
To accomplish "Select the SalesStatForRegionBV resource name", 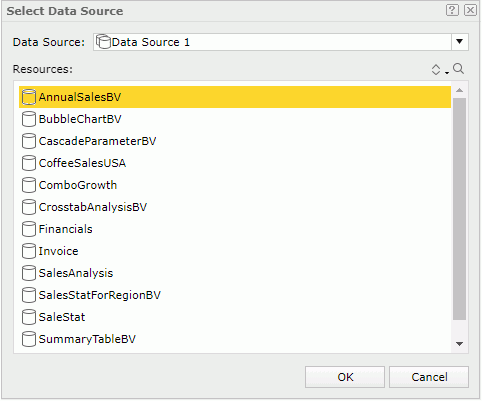I will [x=100, y=295].
